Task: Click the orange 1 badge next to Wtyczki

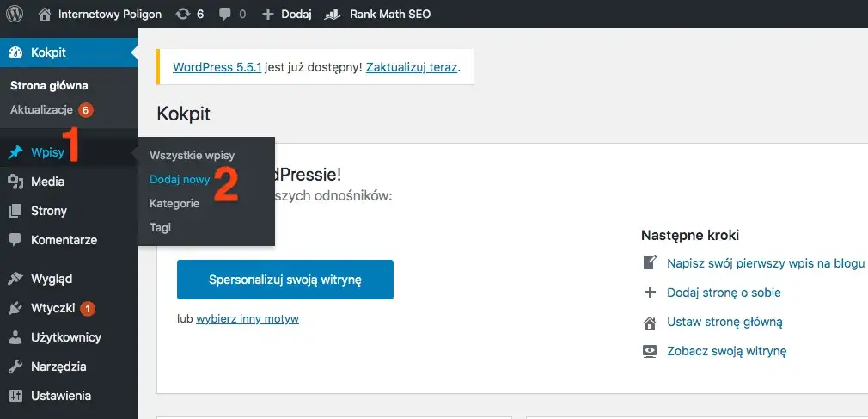Action: pos(88,309)
